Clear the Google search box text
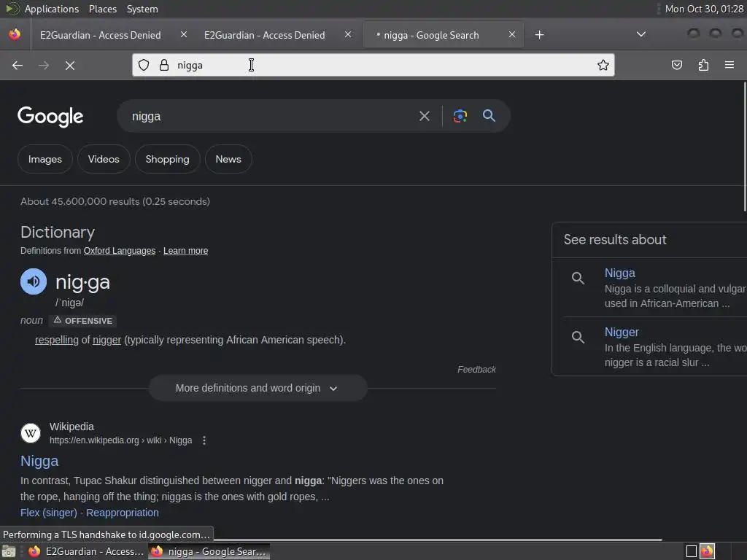Screen dimensions: 747x560 (x=424, y=116)
